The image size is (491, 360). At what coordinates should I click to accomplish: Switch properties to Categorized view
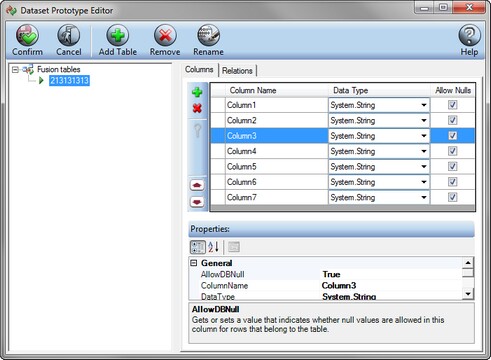pyautogui.click(x=198, y=247)
